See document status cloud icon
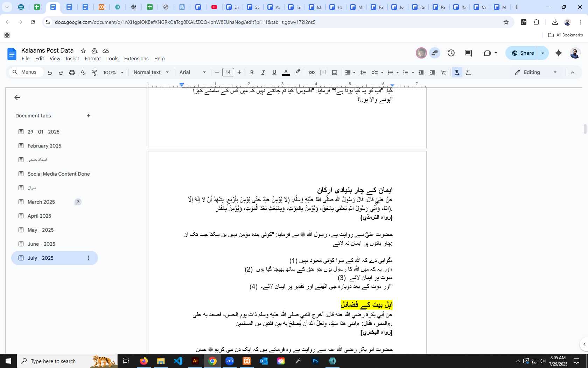588x368 pixels. point(106,51)
